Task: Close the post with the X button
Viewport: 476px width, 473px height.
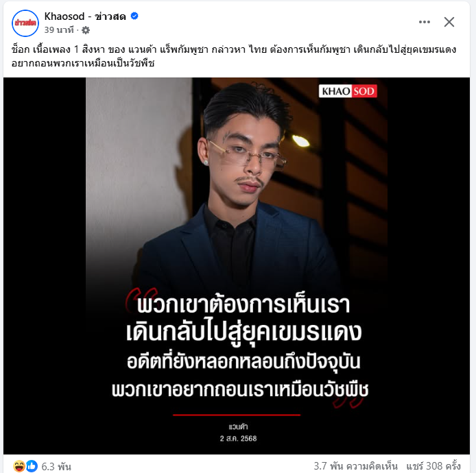Action: [x=449, y=22]
